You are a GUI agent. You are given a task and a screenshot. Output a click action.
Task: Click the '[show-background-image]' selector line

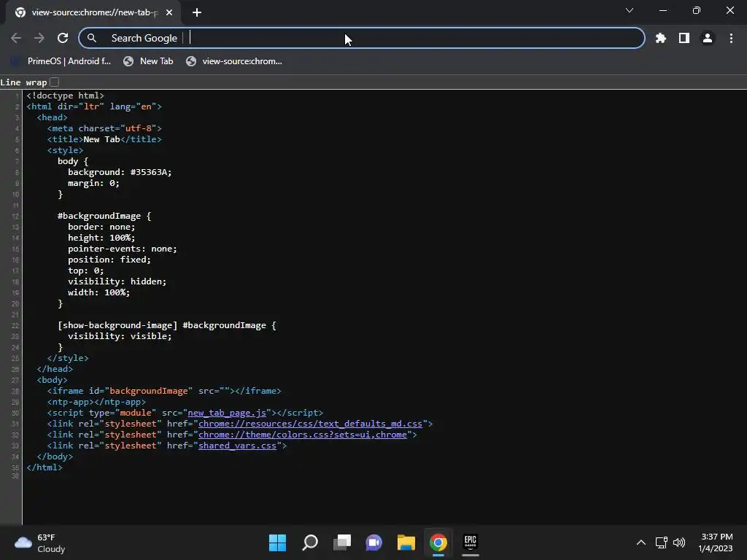pyautogui.click(x=167, y=325)
